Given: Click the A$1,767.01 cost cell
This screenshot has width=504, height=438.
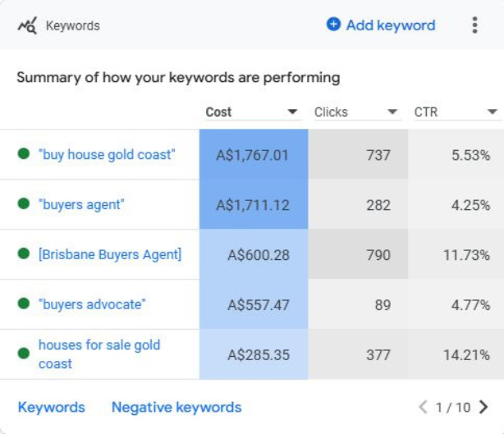Looking at the screenshot, I should tap(253, 154).
